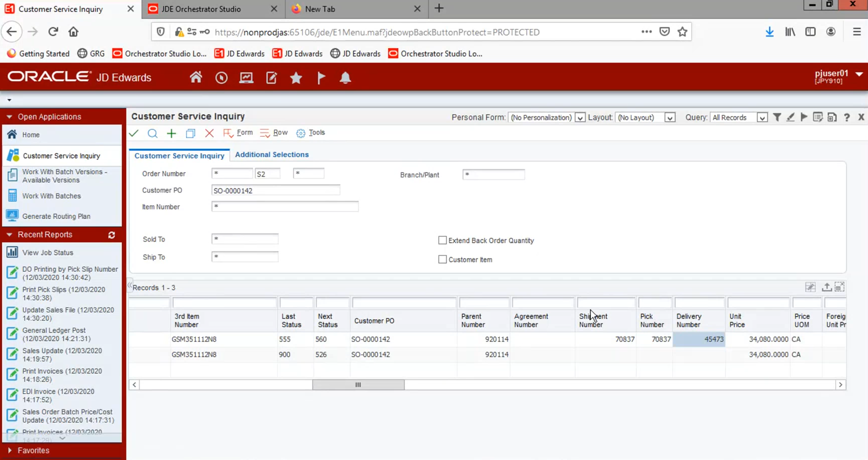The image size is (868, 460).
Task: Open View Job Status report link
Action: (x=48, y=252)
